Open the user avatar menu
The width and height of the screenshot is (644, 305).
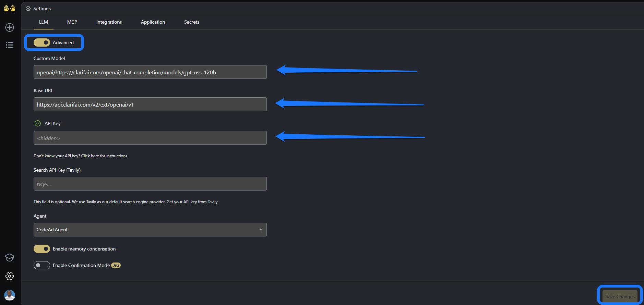click(10, 295)
